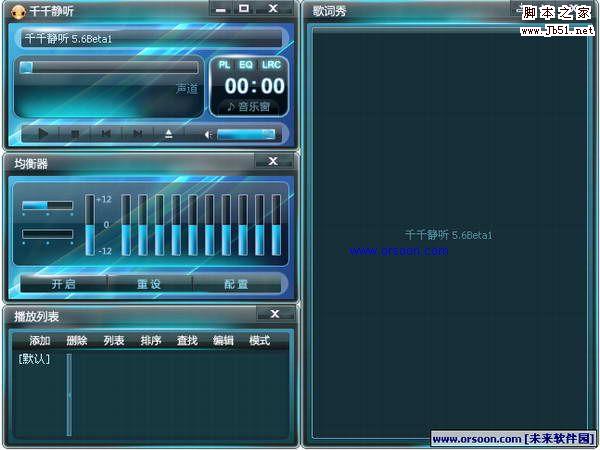600x450 pixels.
Task: Reset equalizer with 重设 button
Action: pos(149,284)
